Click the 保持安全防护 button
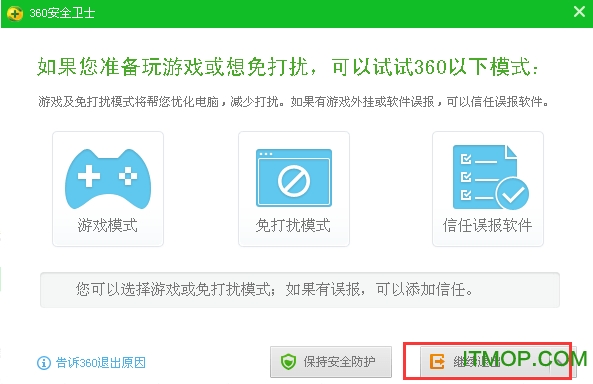Viewport: 593px width, 384px height. (x=331, y=362)
